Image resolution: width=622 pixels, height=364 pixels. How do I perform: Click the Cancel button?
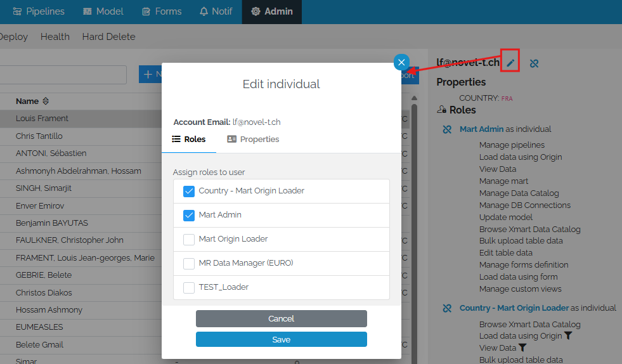coord(282,319)
